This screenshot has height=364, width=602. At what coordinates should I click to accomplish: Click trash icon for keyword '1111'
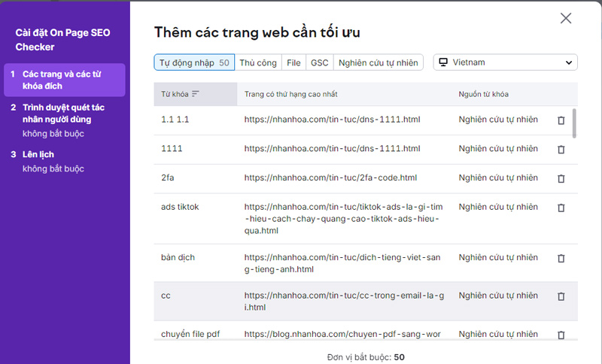(x=561, y=150)
